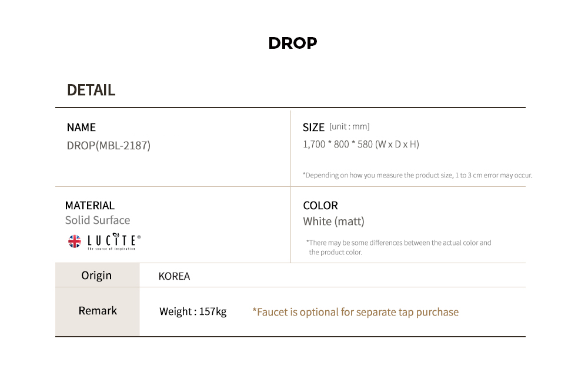The image size is (588, 369).
Task: Click the Remark row header cell
Action: tap(97, 311)
